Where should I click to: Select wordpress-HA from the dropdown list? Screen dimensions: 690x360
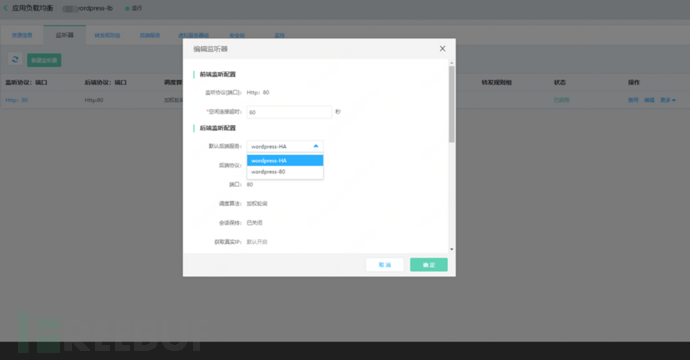pos(285,161)
